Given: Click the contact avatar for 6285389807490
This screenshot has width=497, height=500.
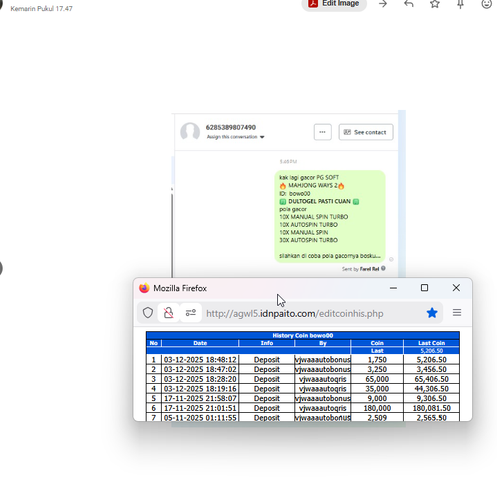Looking at the screenshot, I should pos(190,131).
